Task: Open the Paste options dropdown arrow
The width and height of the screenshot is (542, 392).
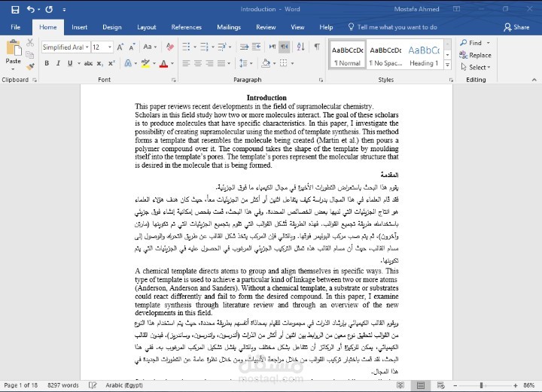Action: coord(13,69)
